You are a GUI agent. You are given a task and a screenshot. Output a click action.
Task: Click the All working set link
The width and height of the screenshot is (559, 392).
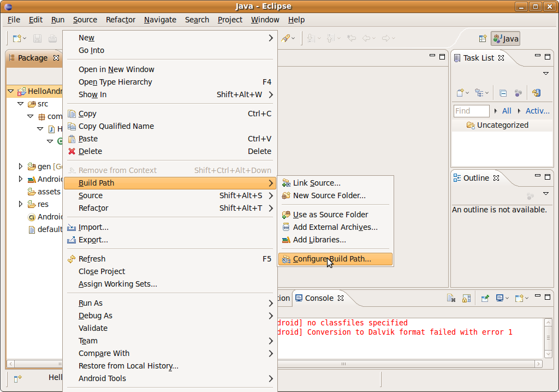[x=507, y=111]
